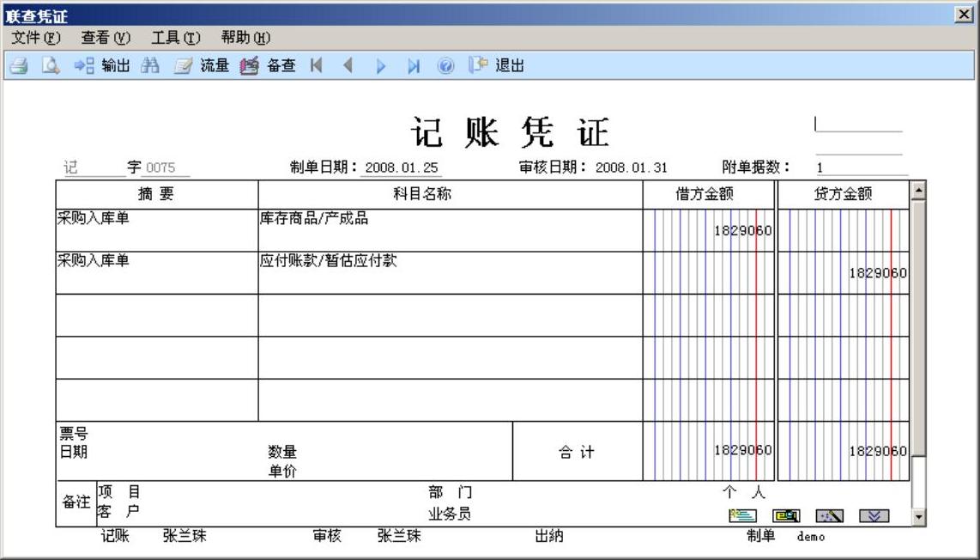Image resolution: width=980 pixels, height=560 pixels.
Task: Click the 出纳 label
Action: (548, 536)
